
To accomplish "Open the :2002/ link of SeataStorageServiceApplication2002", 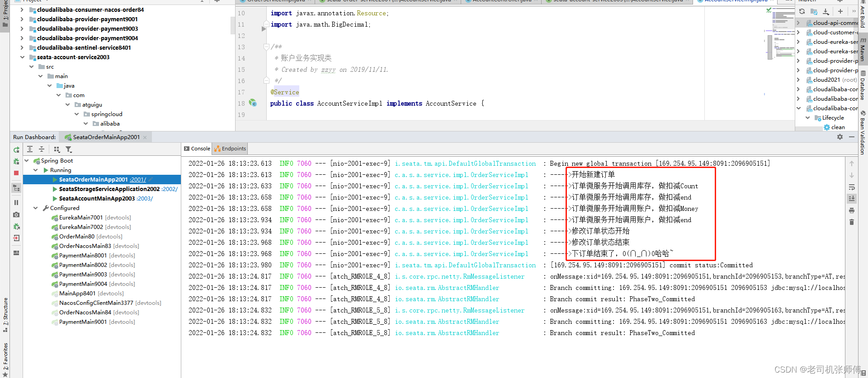I will [170, 189].
